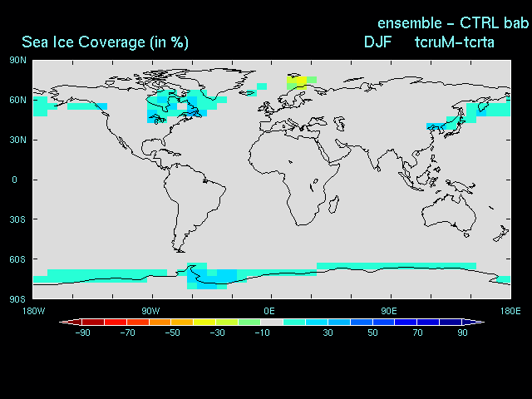Click the 'ensemble - CTRL bab' heading
Screen dimensions: 532x399
[453, 23]
